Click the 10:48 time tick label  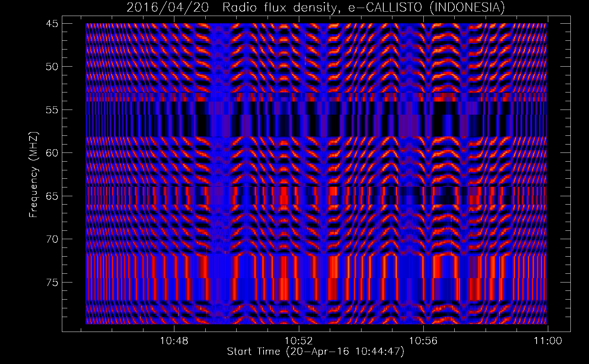pos(174,341)
